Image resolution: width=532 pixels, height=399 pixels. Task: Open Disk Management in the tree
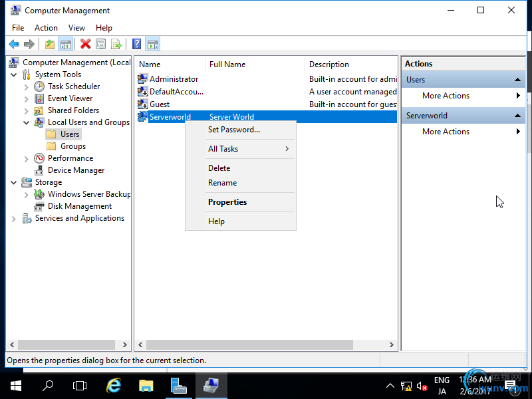click(80, 206)
